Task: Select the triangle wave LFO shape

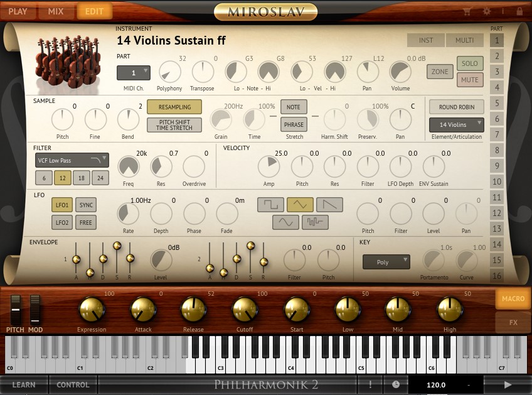Action: tap(300, 205)
